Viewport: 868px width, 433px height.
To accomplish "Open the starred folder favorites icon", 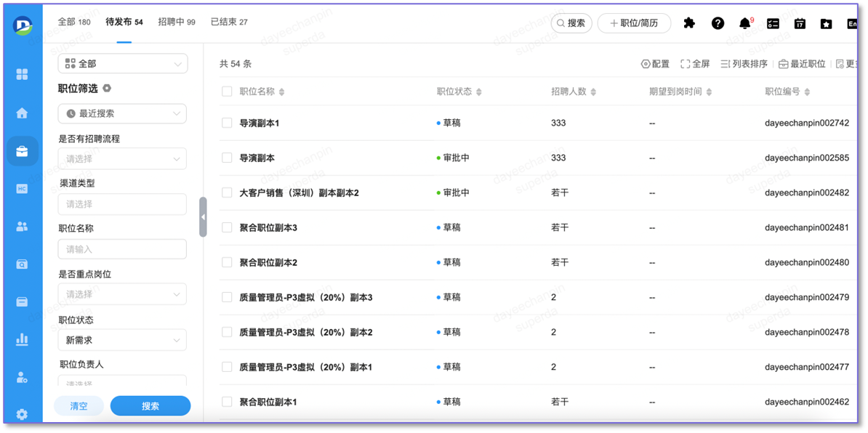I will point(827,23).
